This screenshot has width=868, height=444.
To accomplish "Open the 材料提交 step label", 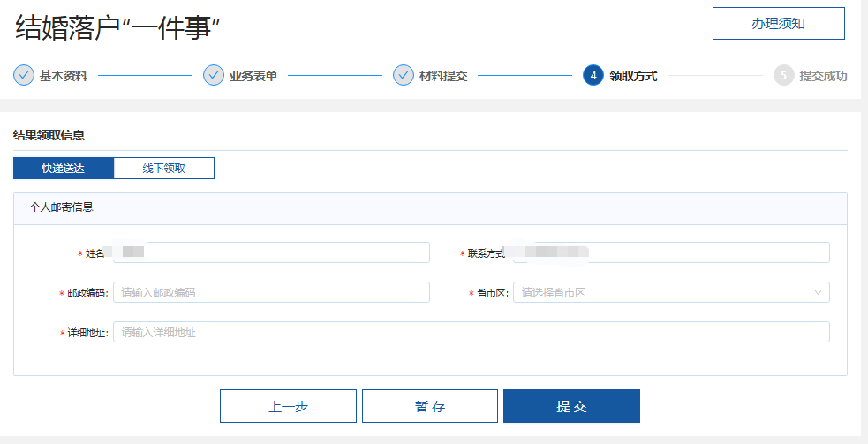I will click(x=443, y=76).
